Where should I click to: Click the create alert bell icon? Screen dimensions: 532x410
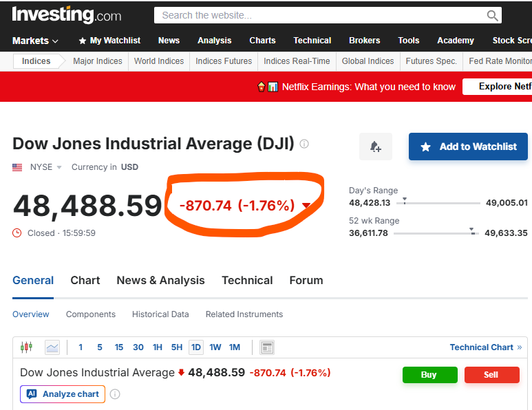[x=375, y=147]
